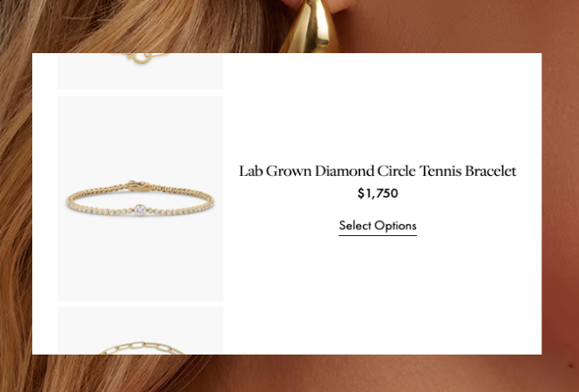The height and width of the screenshot is (392, 579).
Task: Click the gold clasp of the tennis bracelet
Action: [138, 186]
